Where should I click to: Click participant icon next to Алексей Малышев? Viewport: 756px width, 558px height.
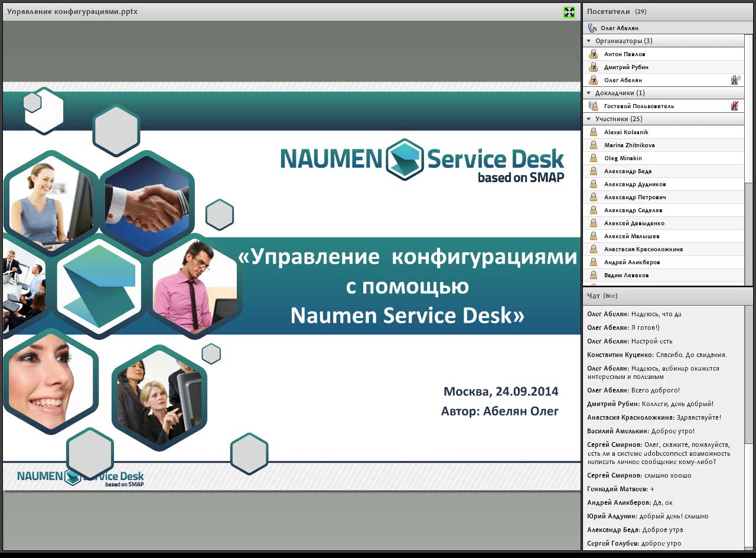point(594,236)
